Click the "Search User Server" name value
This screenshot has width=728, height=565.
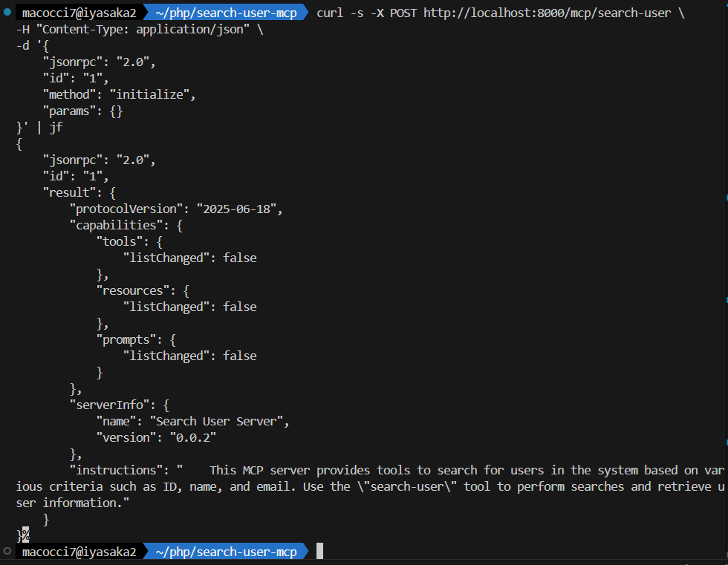point(218,421)
